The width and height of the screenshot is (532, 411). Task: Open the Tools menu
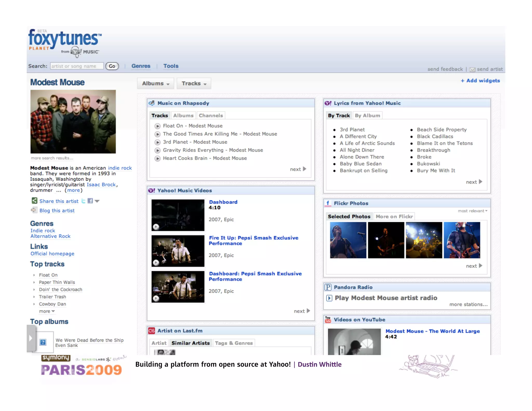(171, 66)
